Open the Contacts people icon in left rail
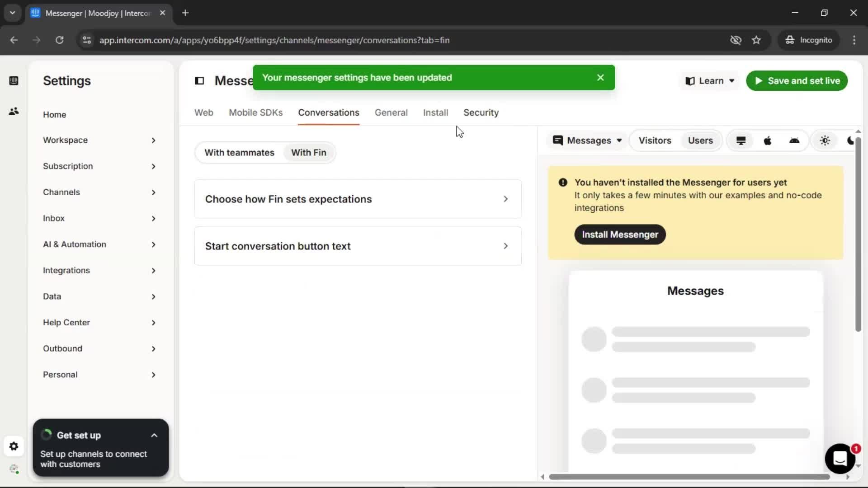The height and width of the screenshot is (488, 868). tap(14, 111)
